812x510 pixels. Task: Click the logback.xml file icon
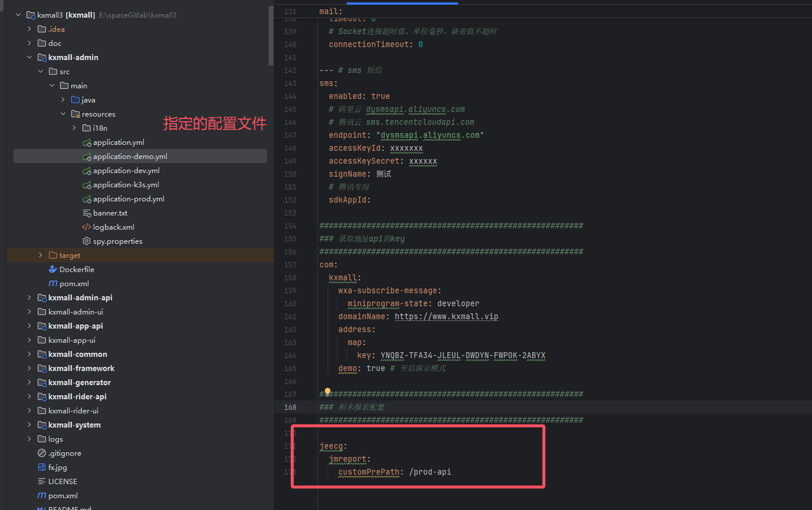(87, 227)
